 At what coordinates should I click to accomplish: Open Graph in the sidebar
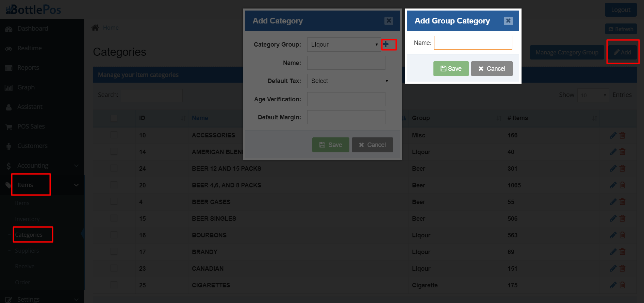coord(26,87)
